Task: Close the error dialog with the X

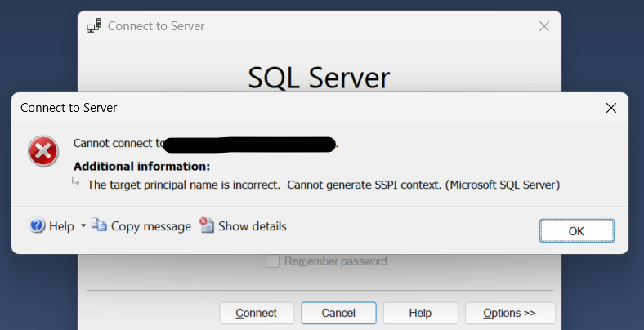Action: coord(611,108)
